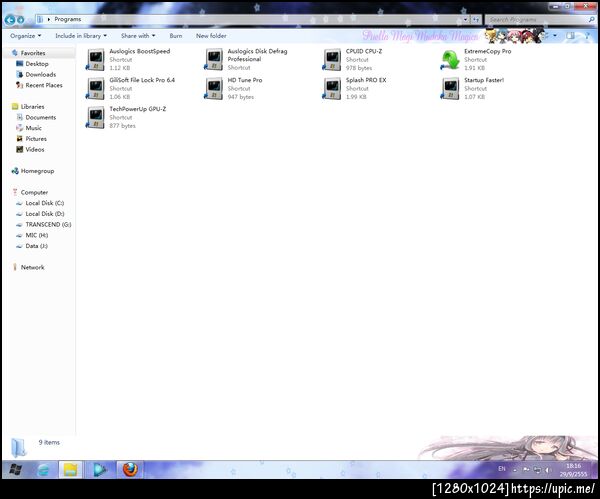Click the Windows Start orb
The height and width of the screenshot is (499, 600).
click(15, 469)
